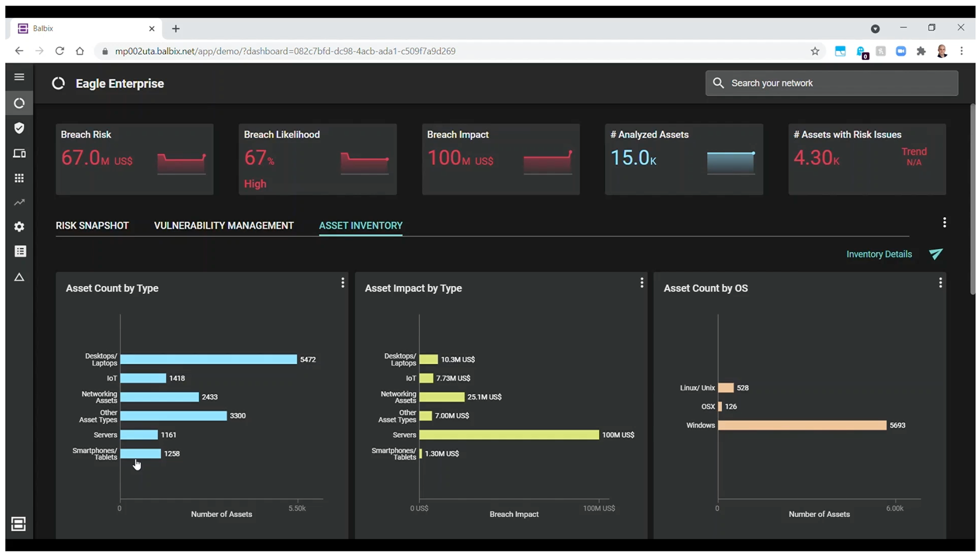
Task: Click the list report icon in sidebar
Action: pos(20,251)
